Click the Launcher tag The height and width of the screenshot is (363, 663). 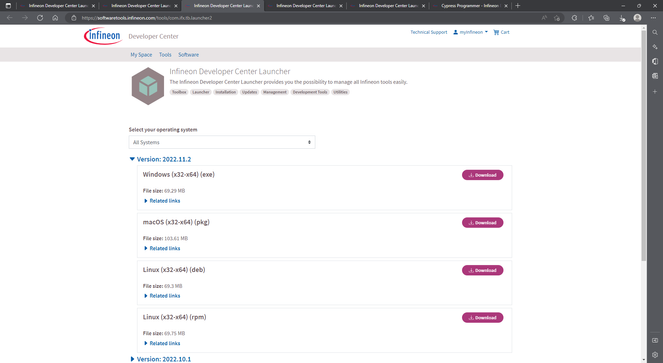click(x=200, y=92)
